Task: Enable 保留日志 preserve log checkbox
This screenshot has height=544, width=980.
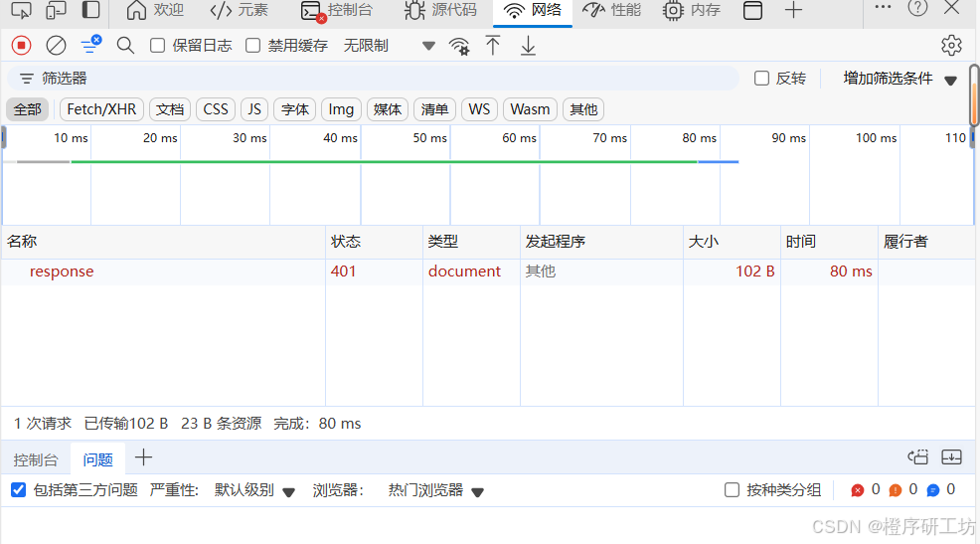Action: coord(157,46)
